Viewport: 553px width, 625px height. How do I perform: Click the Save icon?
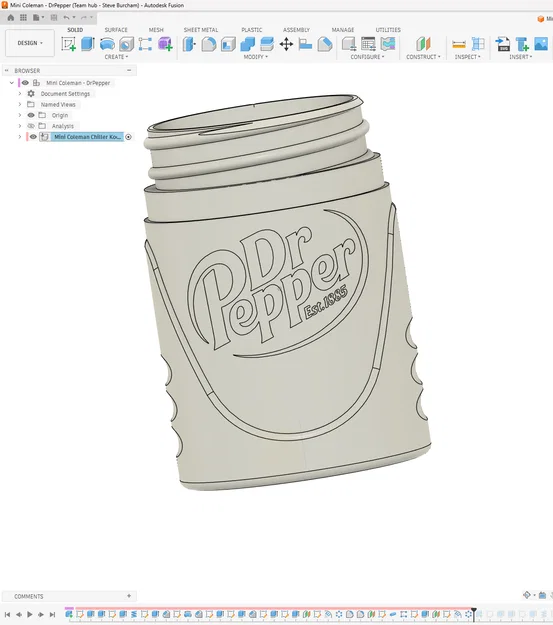(54, 18)
